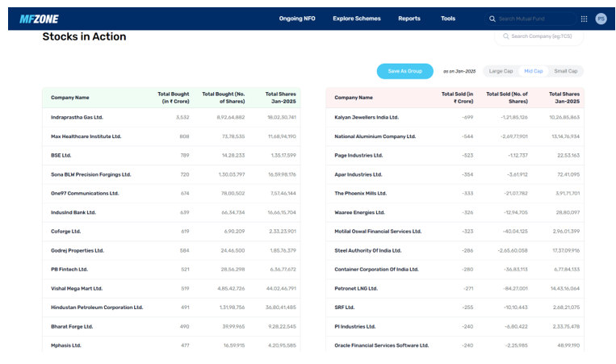The image size is (616, 364).
Task: Open the PS profile avatar
Action: (601, 19)
